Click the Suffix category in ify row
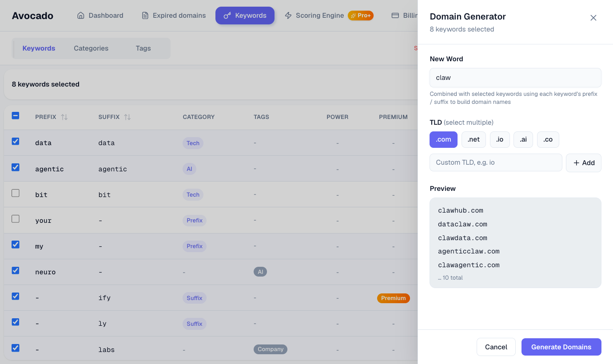The width and height of the screenshot is (613, 364). 195,298
